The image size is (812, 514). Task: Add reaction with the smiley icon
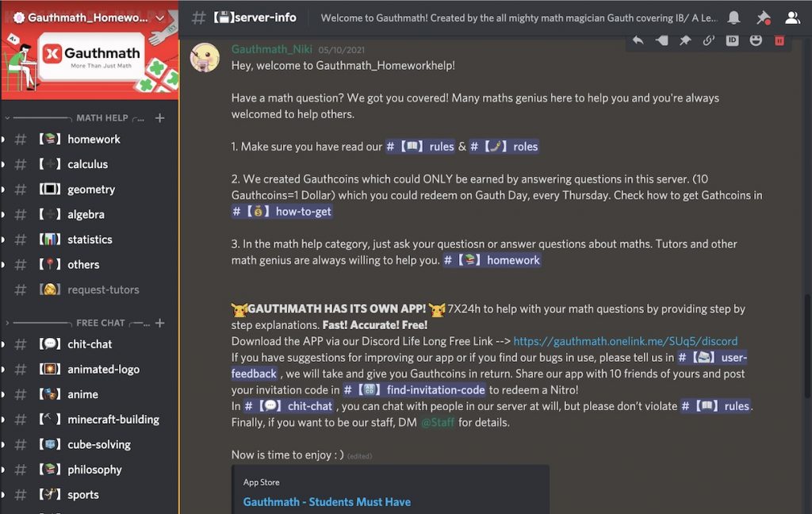click(756, 40)
